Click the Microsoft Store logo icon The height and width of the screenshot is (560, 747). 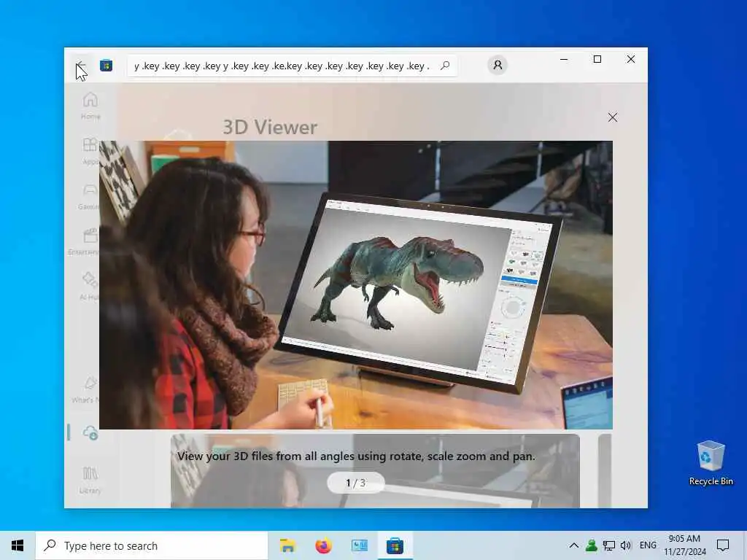107,65
